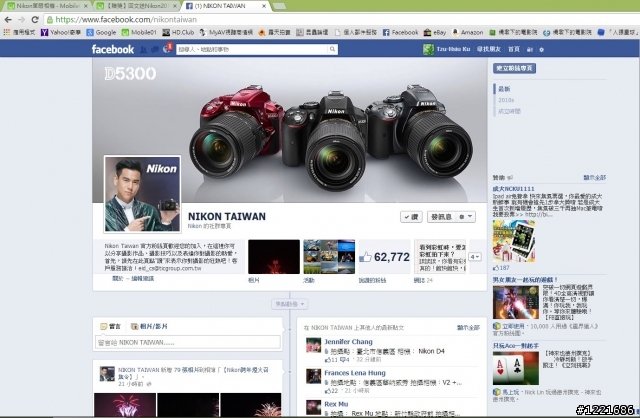
Task: Click the Home link in Facebook bar
Action: click(514, 49)
